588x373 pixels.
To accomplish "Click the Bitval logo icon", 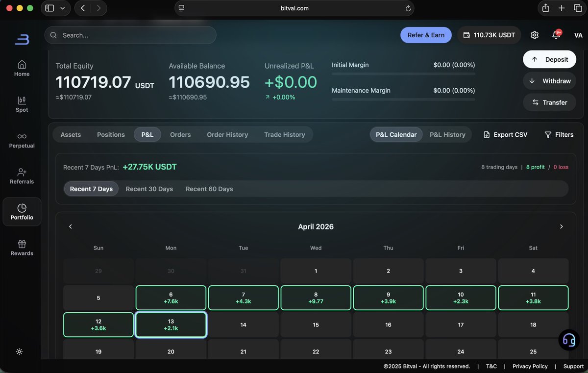I will coord(22,39).
